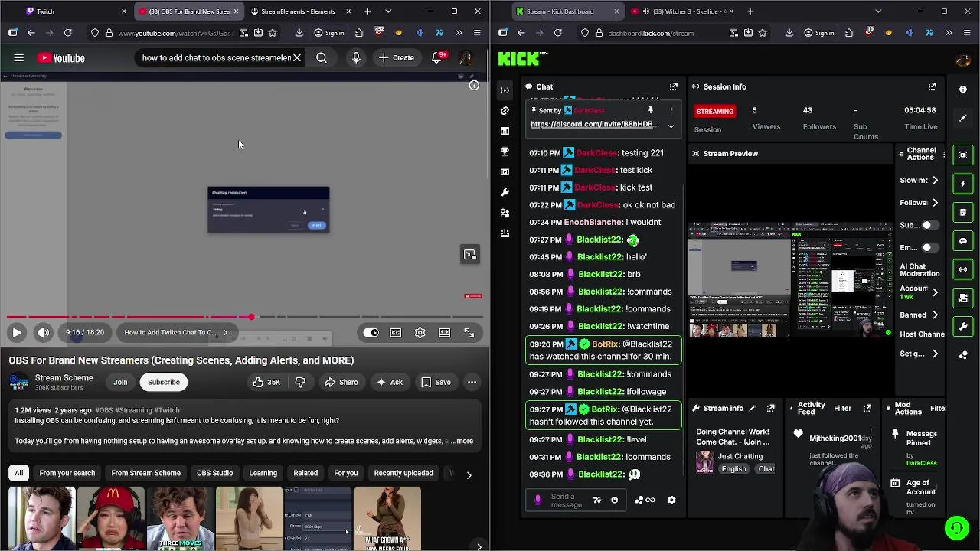Toggle Stream Preview widget in right toolbar

[963, 155]
